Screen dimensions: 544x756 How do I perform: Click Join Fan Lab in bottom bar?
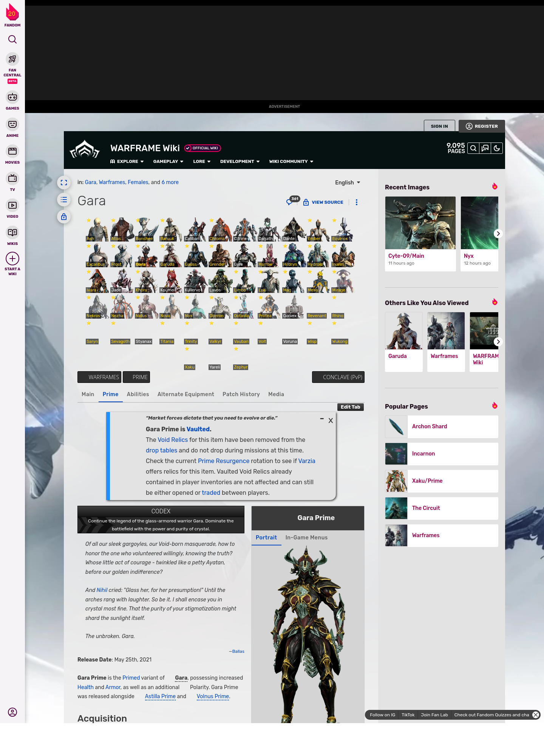tap(434, 715)
